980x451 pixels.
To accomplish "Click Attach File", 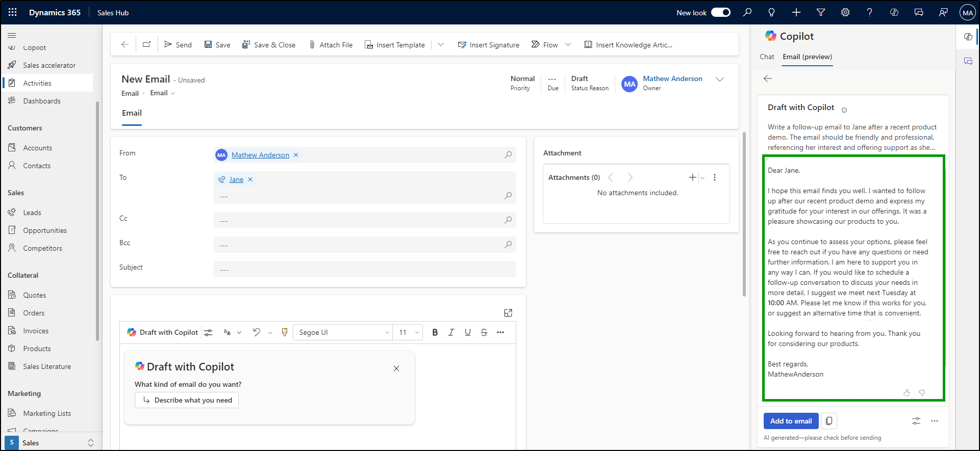I will [331, 45].
